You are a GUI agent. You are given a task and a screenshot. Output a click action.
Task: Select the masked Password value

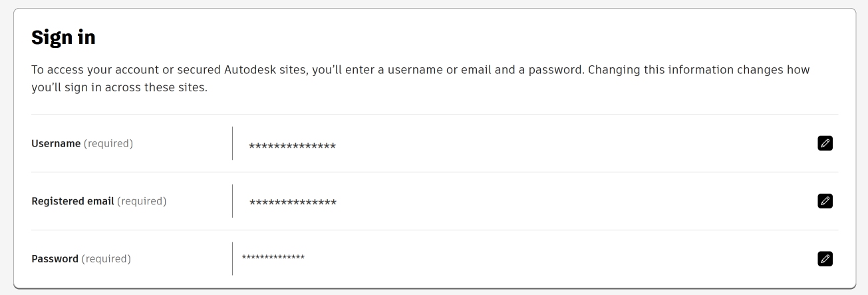coord(273,258)
